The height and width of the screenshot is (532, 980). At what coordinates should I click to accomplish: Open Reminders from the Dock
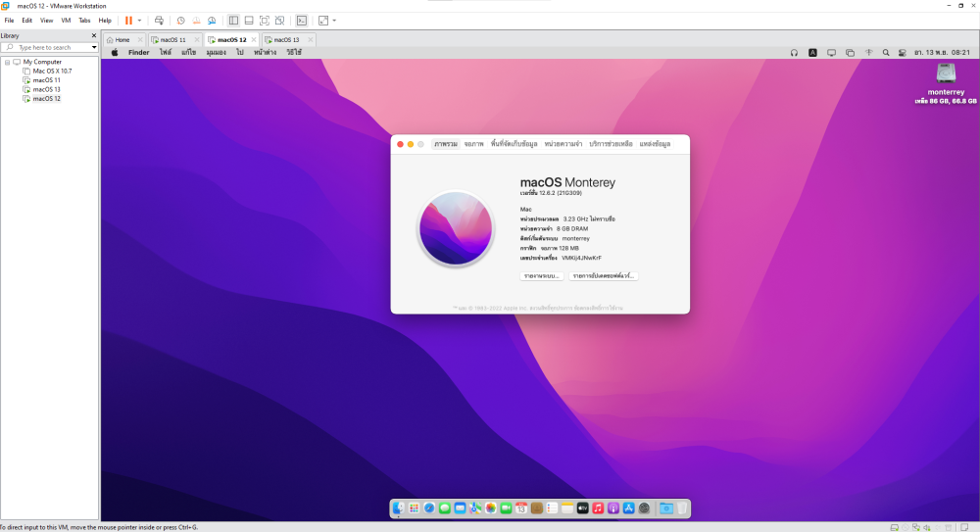tap(552, 508)
